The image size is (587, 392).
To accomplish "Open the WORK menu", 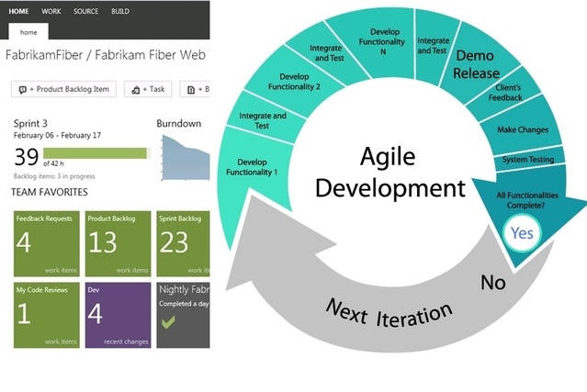I will point(51,11).
